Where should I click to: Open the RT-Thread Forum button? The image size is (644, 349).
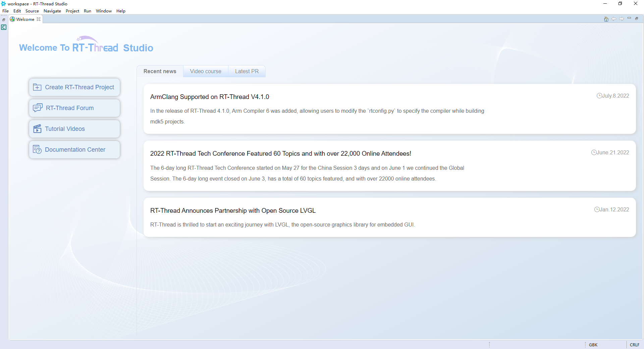tap(74, 108)
